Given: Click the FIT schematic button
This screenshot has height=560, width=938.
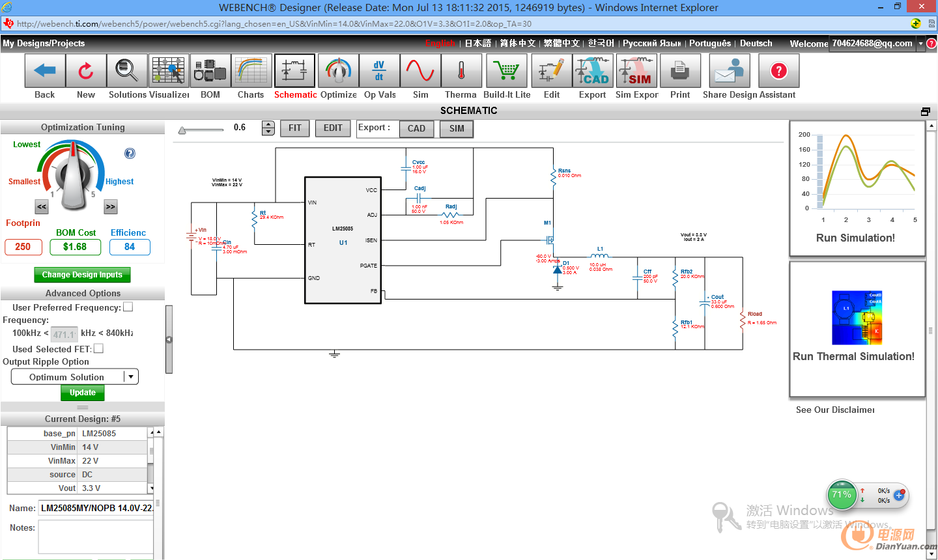Looking at the screenshot, I should click(x=295, y=128).
